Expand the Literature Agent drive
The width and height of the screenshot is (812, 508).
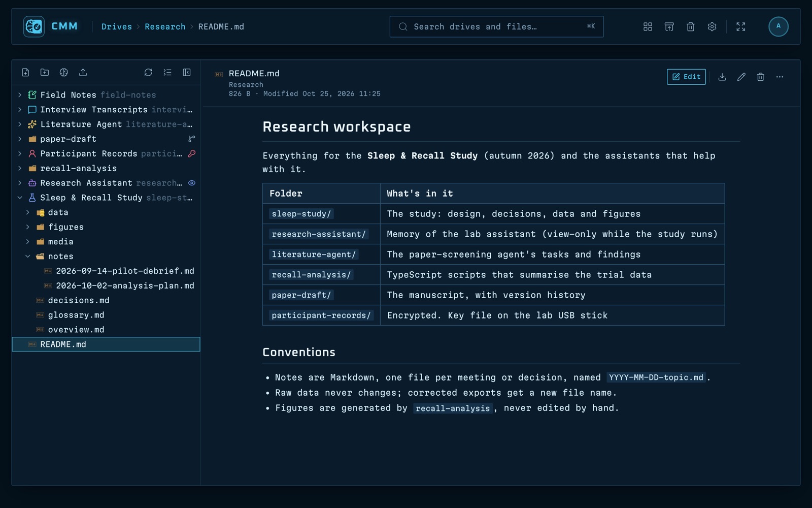click(x=20, y=124)
